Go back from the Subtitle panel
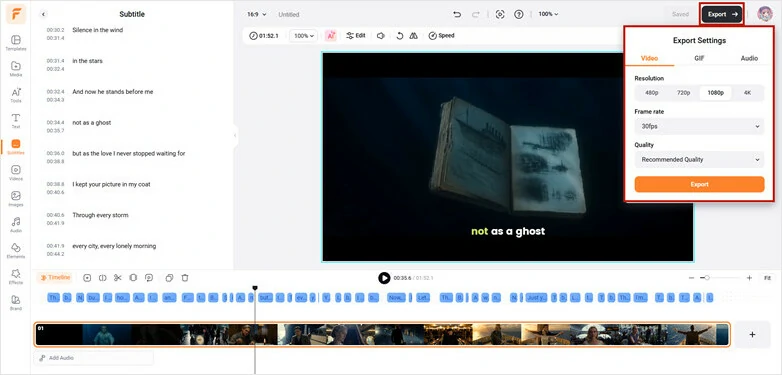The image size is (782, 375). pyautogui.click(x=43, y=14)
